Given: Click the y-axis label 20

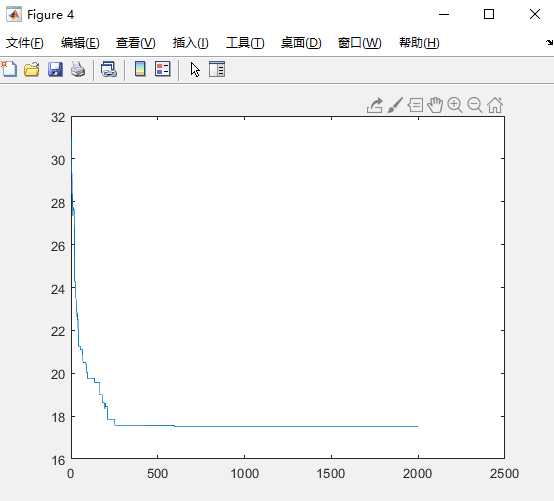Looking at the screenshot, I should point(58,375).
